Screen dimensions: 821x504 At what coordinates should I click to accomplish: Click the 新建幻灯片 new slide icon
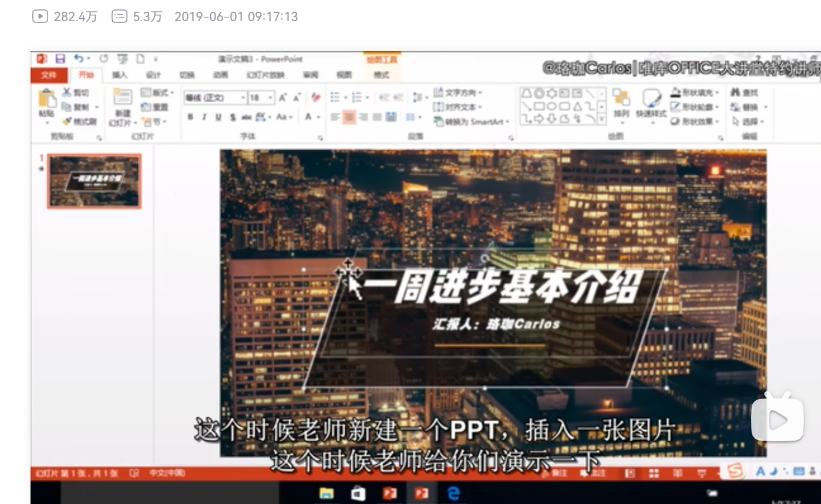[122, 97]
